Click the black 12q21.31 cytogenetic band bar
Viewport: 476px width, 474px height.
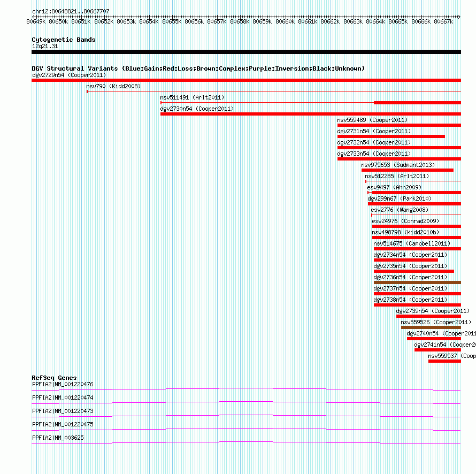(246, 52)
